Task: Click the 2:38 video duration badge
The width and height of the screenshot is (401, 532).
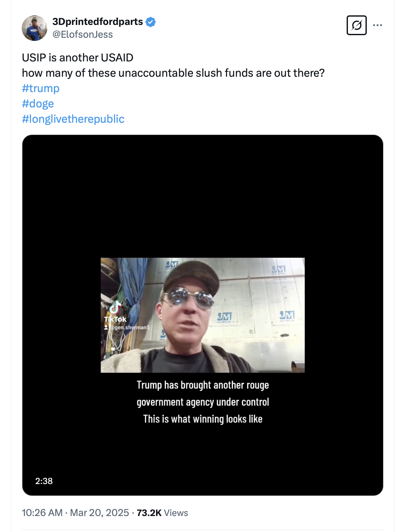Action: 44,481
